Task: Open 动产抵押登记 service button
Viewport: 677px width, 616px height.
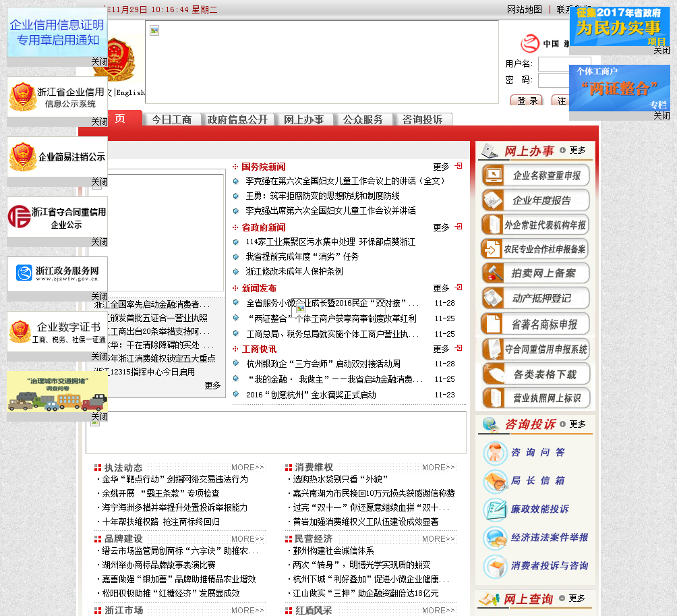Action: pyautogui.click(x=535, y=298)
